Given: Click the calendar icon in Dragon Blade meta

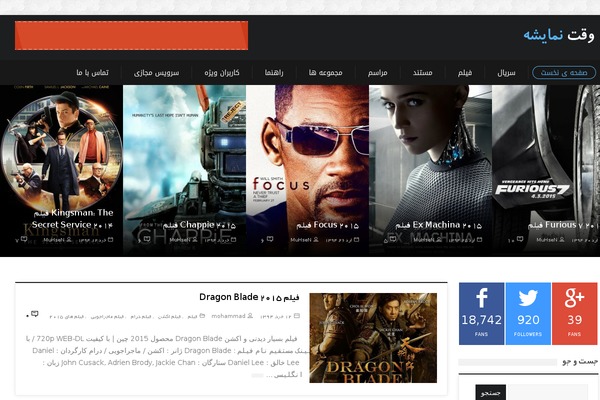Looking at the screenshot, I should (297, 316).
